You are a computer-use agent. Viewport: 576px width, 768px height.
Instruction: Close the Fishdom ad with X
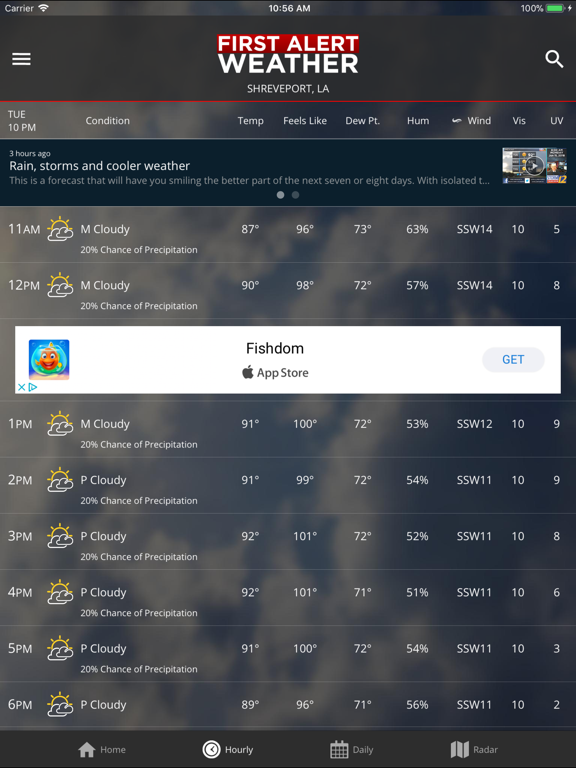pyautogui.click(x=22, y=387)
